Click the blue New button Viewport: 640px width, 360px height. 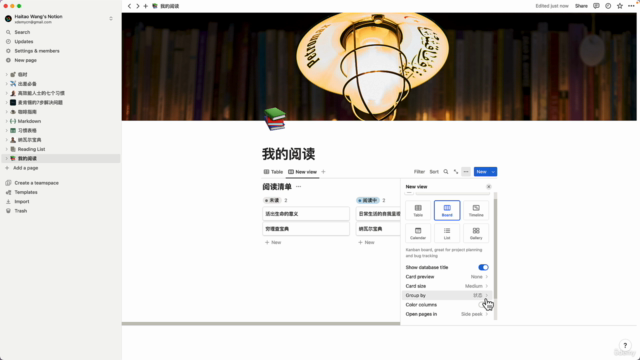(482, 172)
